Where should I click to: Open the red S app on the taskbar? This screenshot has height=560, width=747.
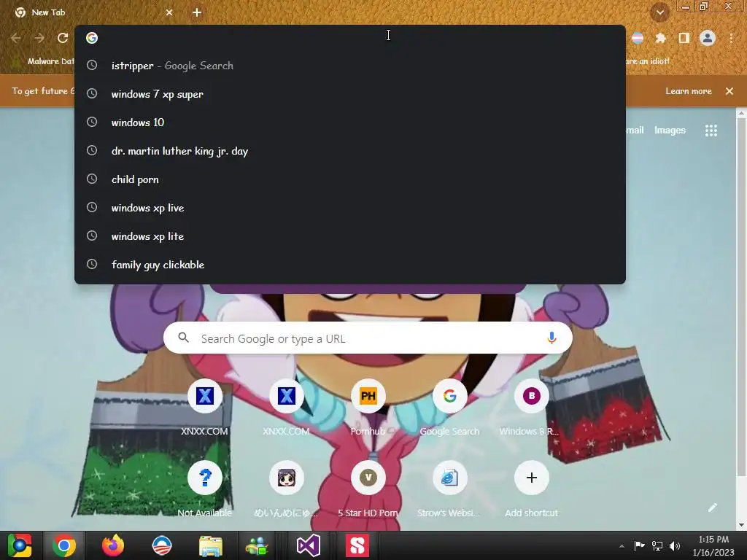[x=357, y=545]
